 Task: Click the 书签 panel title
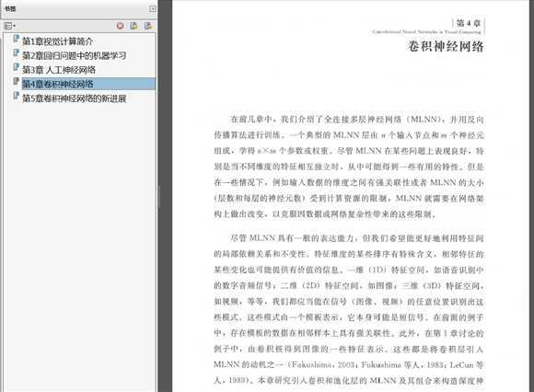tap(10, 8)
